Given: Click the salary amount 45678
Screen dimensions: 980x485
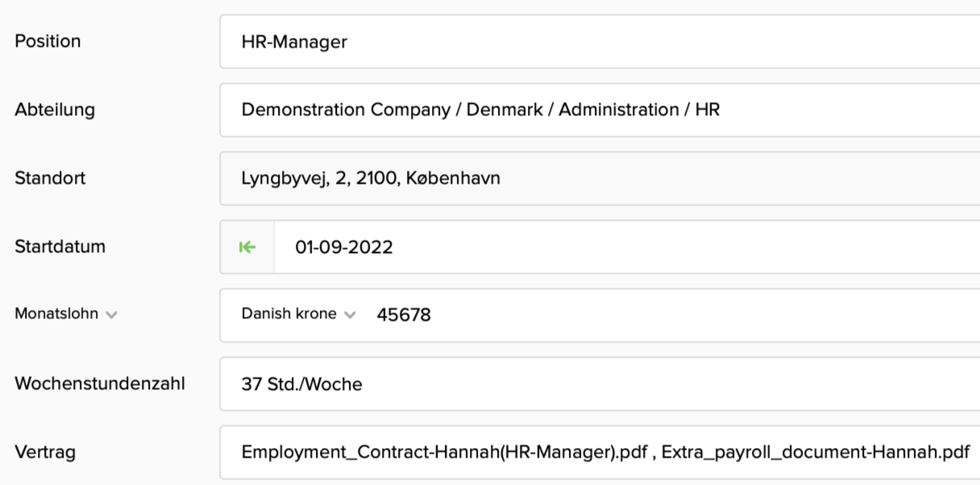Looking at the screenshot, I should click(404, 315).
